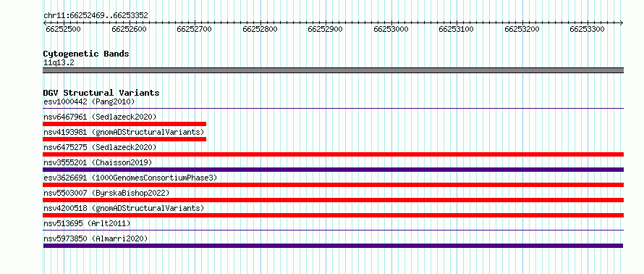The image size is (644, 274).
Task: Click the chr11:66252469..66253352 region label
Action: [x=96, y=16]
